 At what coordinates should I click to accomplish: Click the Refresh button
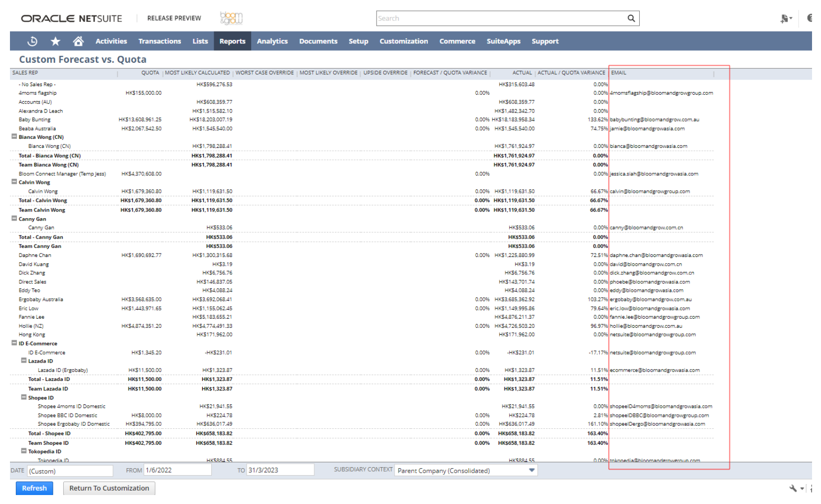pyautogui.click(x=34, y=488)
